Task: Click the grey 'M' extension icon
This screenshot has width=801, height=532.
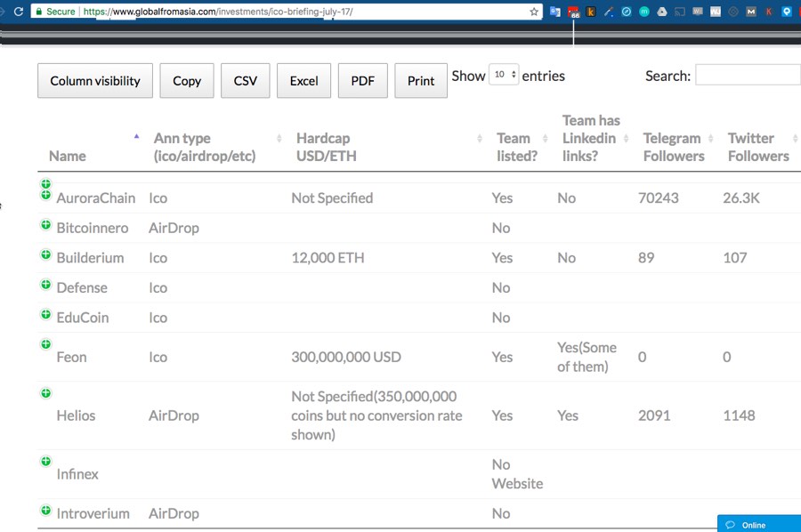Action: pos(751,12)
